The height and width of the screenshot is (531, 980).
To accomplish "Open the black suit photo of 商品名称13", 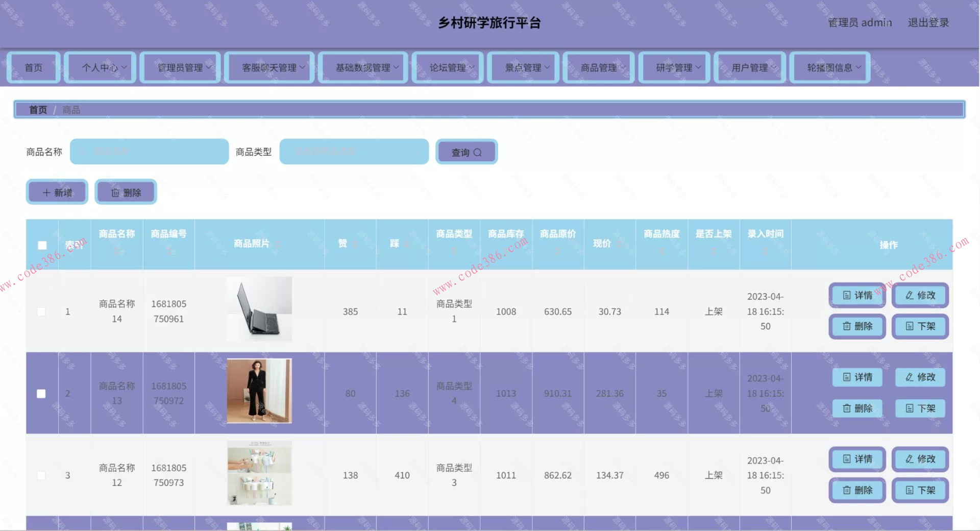I will (x=259, y=391).
